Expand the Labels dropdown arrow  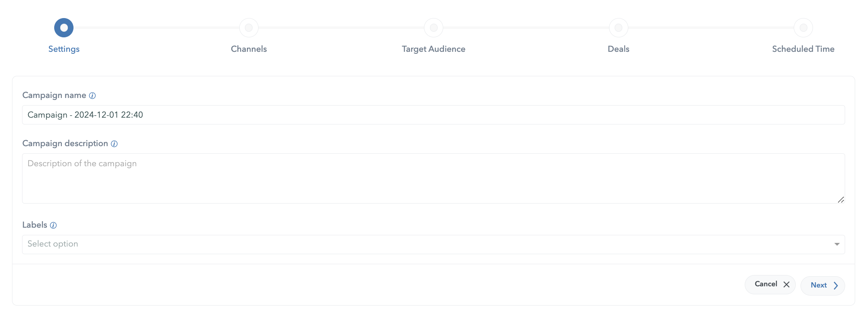tap(837, 244)
